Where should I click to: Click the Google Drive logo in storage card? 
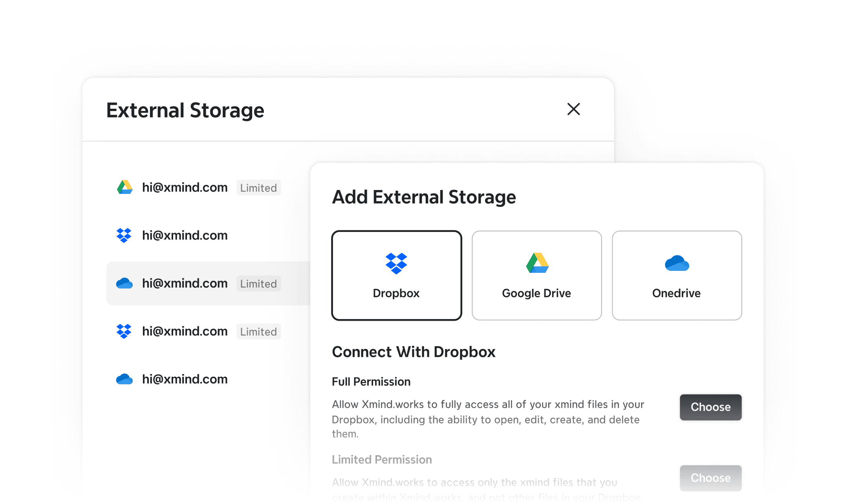pos(537,263)
